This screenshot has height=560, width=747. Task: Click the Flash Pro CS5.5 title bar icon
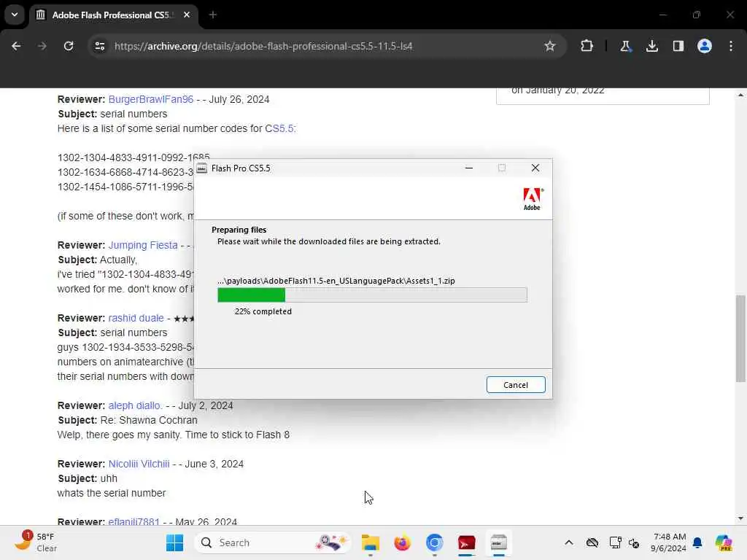[x=202, y=168]
